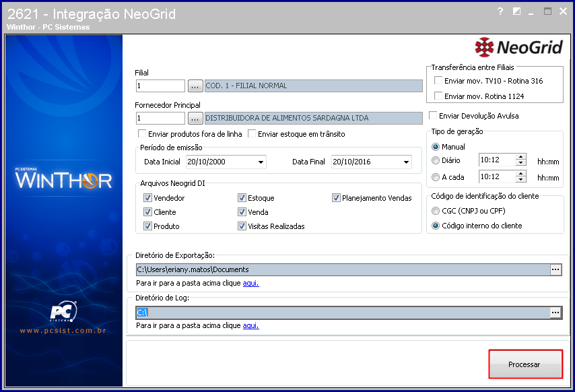Viewport: 575px width, 392px height.
Task: Select Diário generation type
Action: [x=435, y=160]
